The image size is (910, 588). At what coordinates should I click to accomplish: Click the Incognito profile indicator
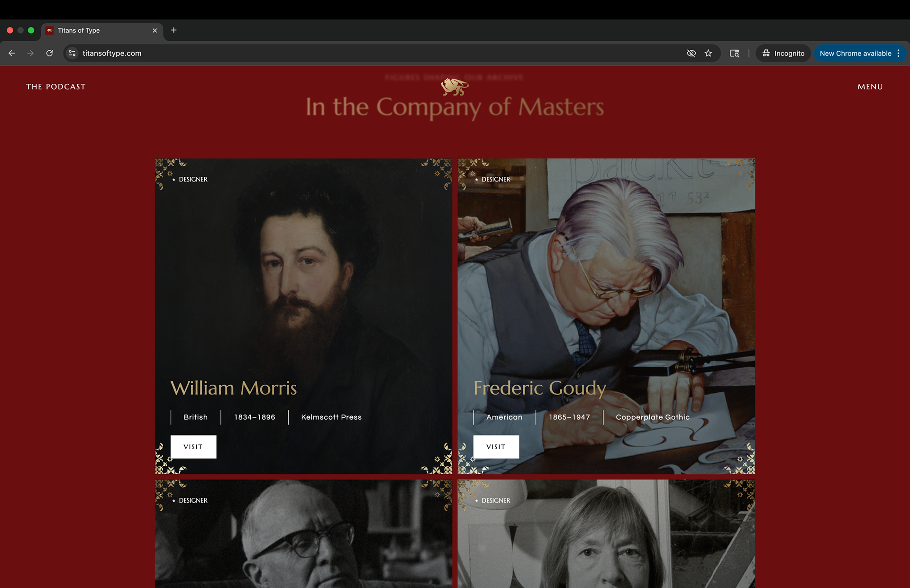[x=783, y=53]
